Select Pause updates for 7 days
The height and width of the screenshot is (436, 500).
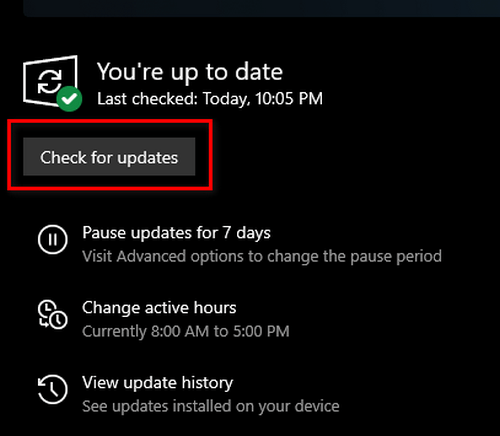click(176, 233)
